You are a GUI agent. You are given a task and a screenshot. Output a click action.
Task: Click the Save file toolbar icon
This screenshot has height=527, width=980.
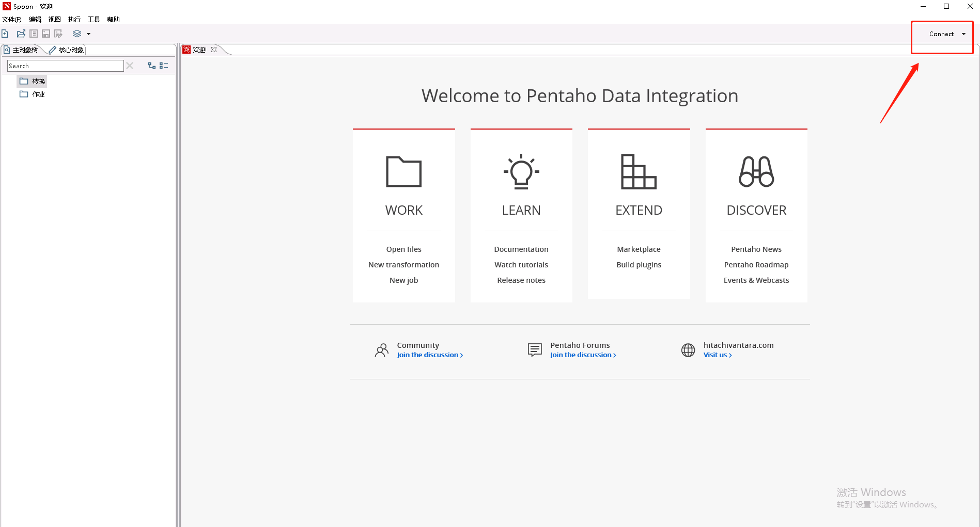pos(46,34)
